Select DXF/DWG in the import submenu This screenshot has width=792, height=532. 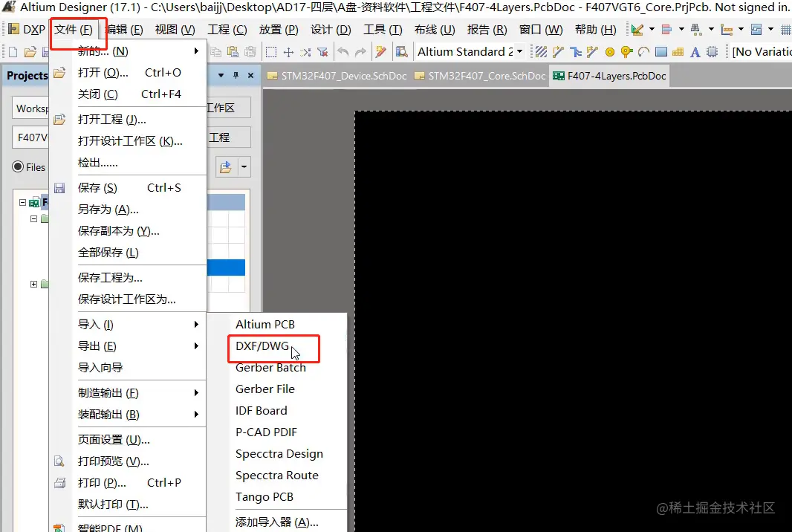277,346
